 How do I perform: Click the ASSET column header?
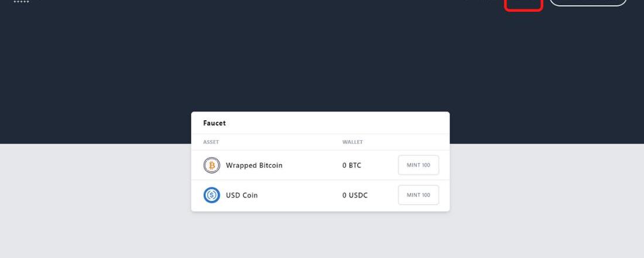click(211, 142)
